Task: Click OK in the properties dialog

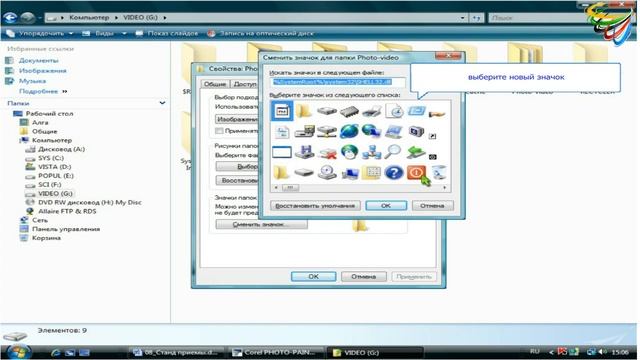Action: pos(313,276)
